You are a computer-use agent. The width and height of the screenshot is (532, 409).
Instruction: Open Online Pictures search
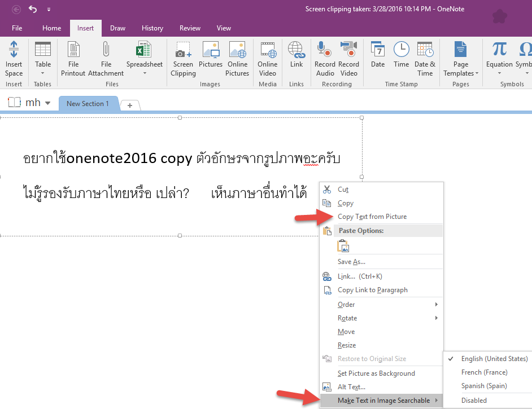click(237, 59)
